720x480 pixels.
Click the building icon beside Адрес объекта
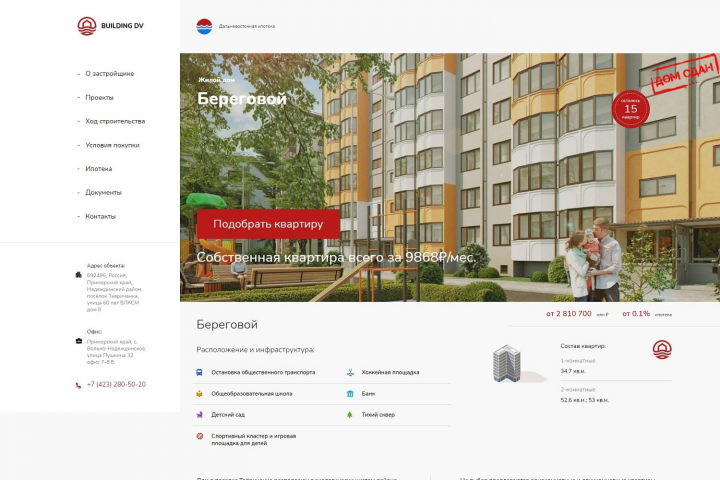click(79, 275)
